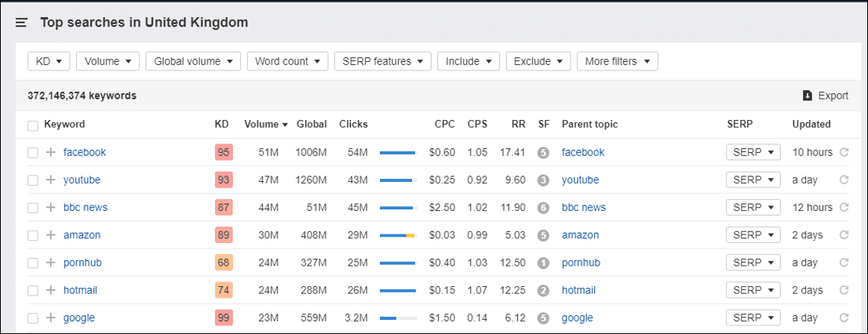
Task: Click SERP features badge for google
Action: tap(544, 318)
